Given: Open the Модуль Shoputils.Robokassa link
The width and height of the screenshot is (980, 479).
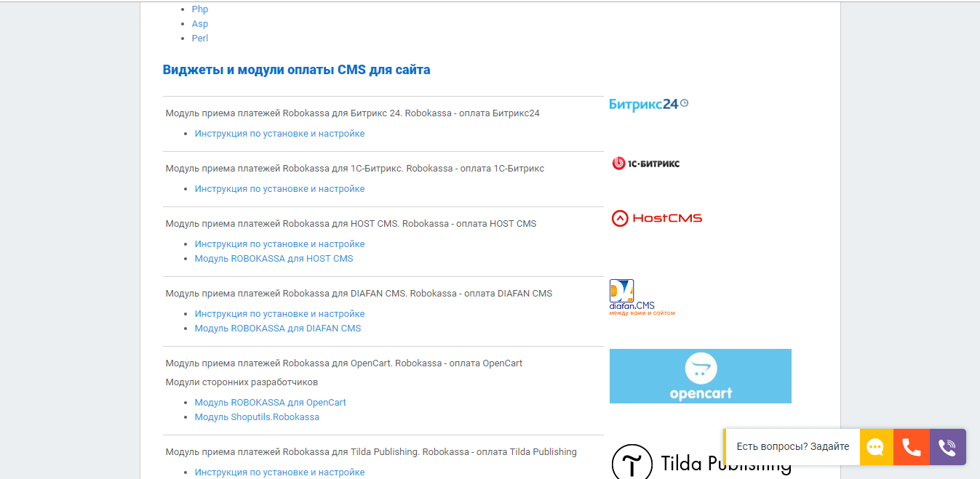Looking at the screenshot, I should click(257, 417).
